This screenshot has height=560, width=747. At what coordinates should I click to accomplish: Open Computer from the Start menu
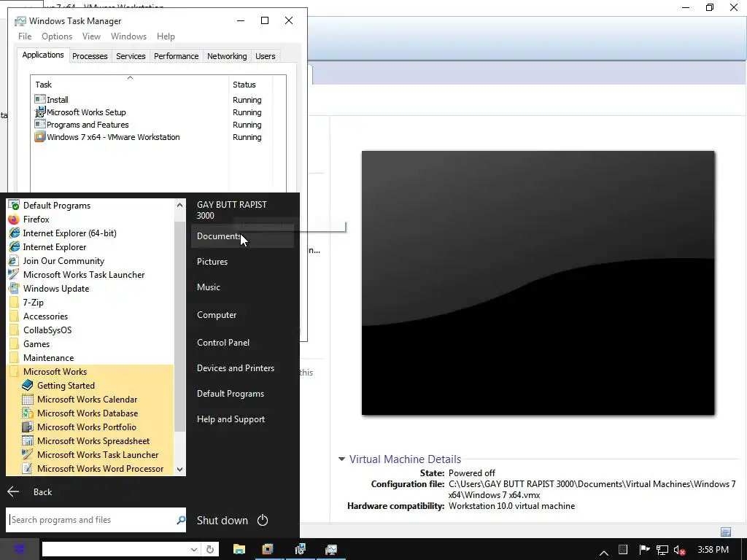(x=216, y=315)
